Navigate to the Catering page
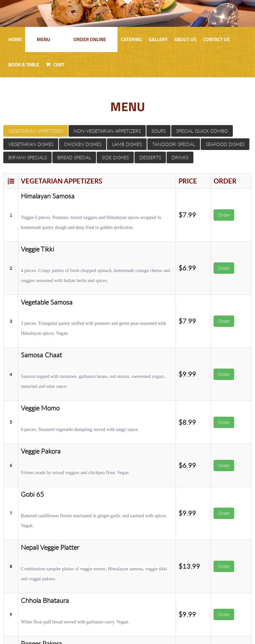The width and height of the screenshot is (255, 644). click(x=131, y=39)
